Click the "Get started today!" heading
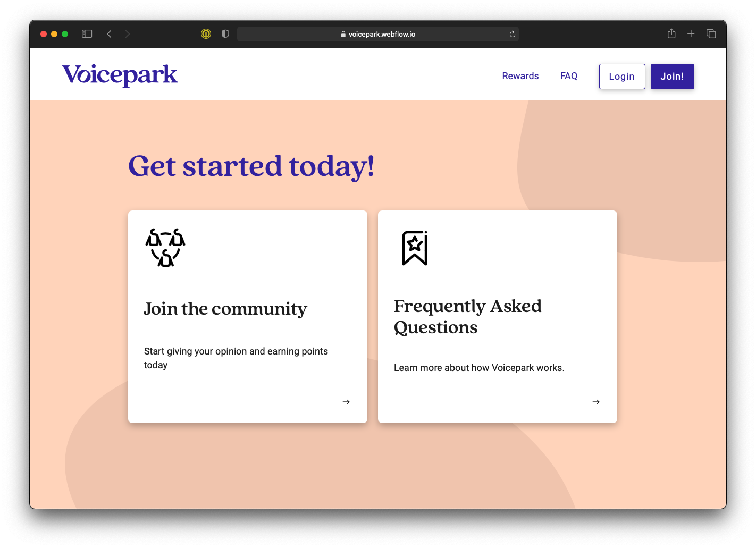The image size is (756, 548). pos(251,166)
